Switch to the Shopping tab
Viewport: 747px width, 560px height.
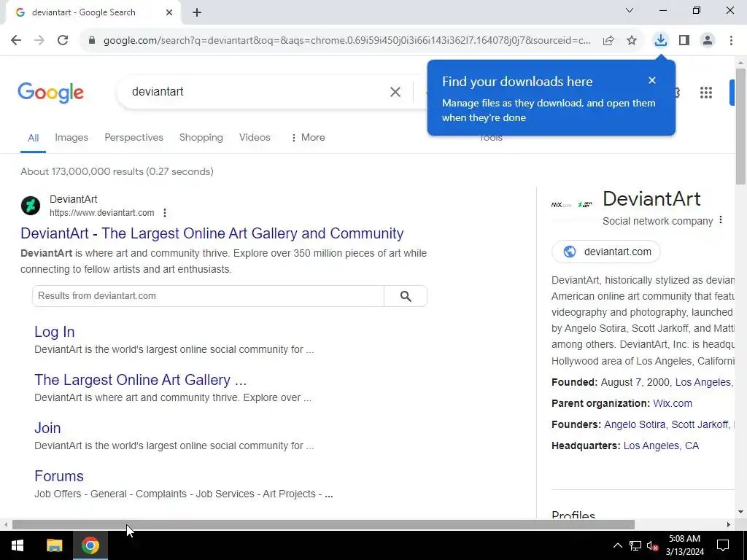click(x=201, y=137)
